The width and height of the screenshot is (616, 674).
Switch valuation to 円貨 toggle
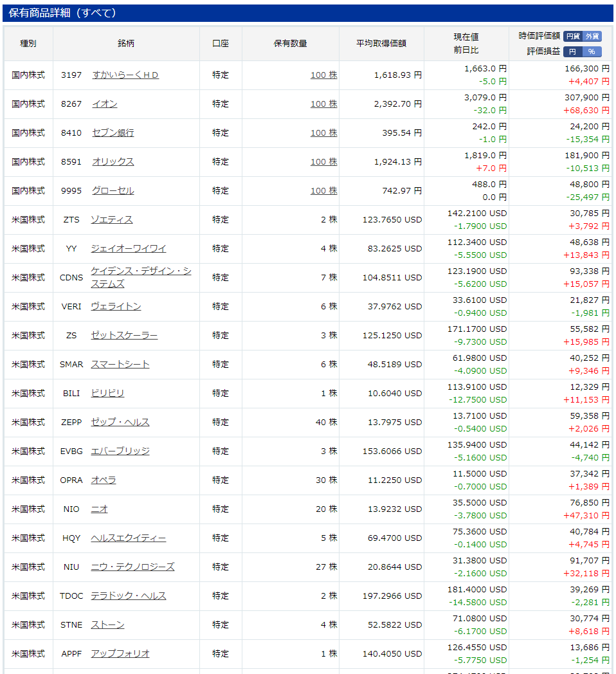click(x=573, y=36)
